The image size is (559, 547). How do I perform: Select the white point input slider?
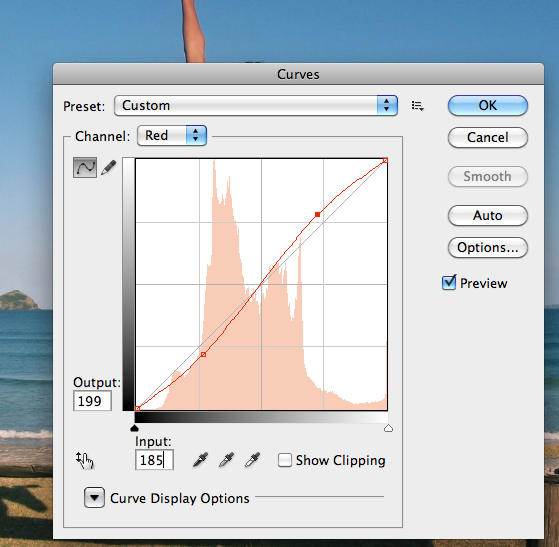(389, 428)
